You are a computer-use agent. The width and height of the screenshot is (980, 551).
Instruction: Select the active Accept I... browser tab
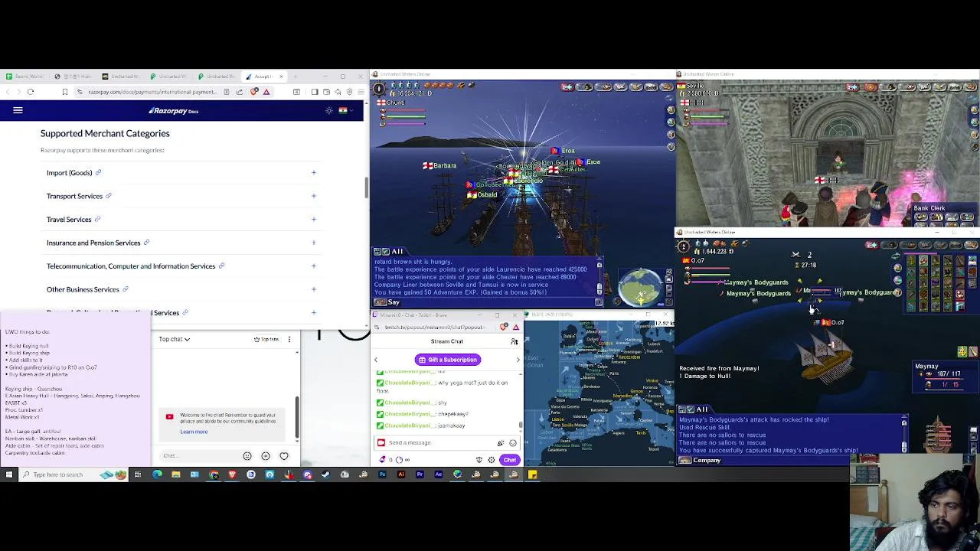pyautogui.click(x=264, y=77)
